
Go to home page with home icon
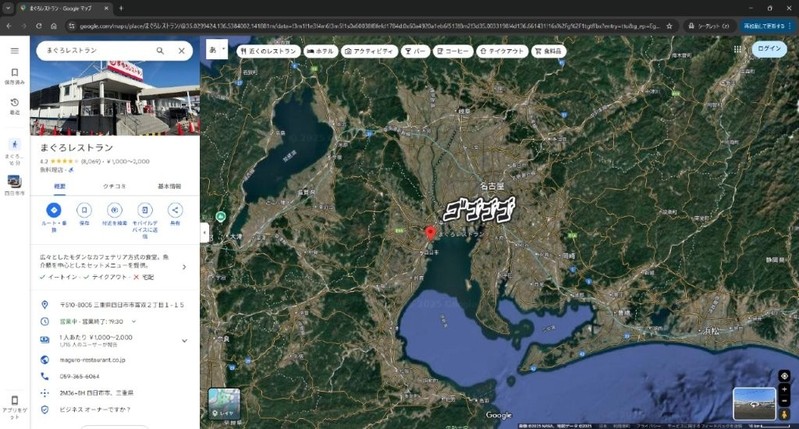pyautogui.click(x=54, y=26)
